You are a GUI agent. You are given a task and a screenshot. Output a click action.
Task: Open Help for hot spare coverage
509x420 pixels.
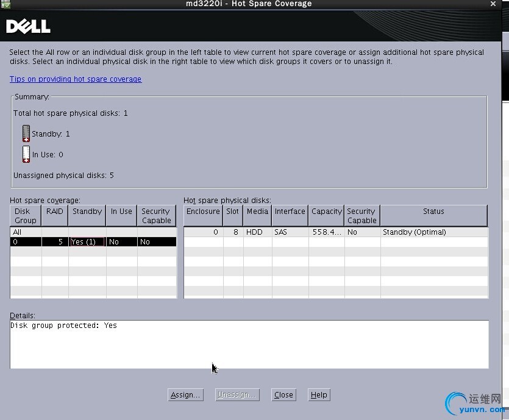319,394
